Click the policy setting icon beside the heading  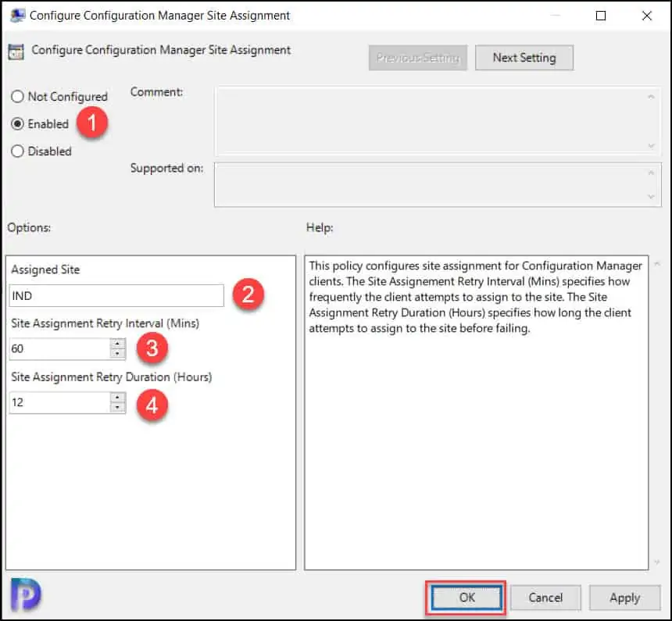coord(16,52)
